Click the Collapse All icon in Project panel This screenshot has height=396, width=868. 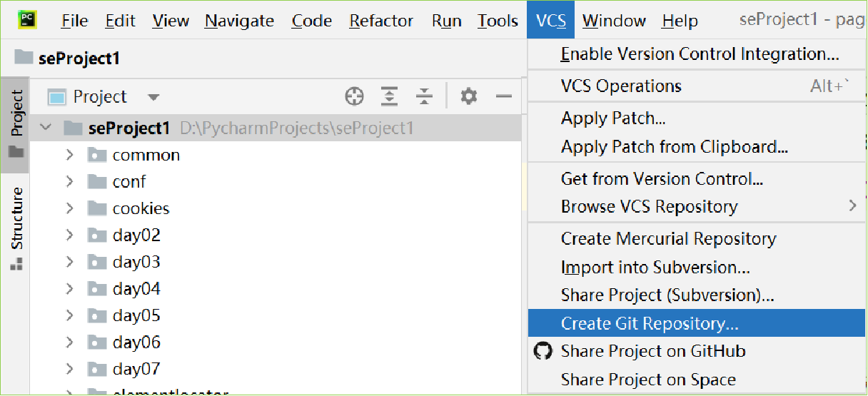pyautogui.click(x=424, y=96)
